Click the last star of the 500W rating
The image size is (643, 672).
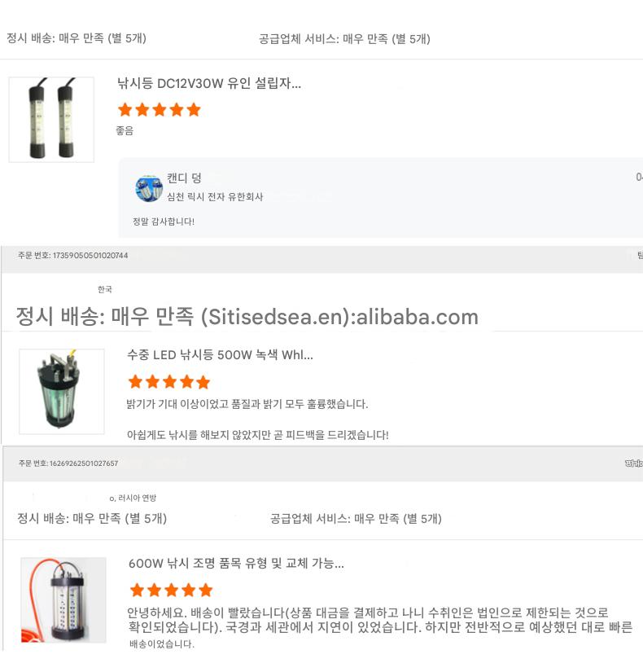[203, 382]
